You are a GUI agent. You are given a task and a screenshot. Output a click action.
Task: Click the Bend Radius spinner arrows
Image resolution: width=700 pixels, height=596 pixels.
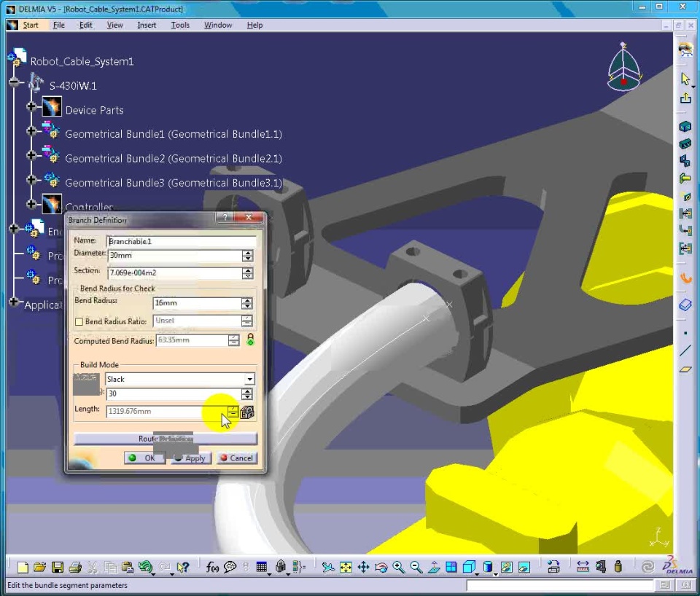247,303
